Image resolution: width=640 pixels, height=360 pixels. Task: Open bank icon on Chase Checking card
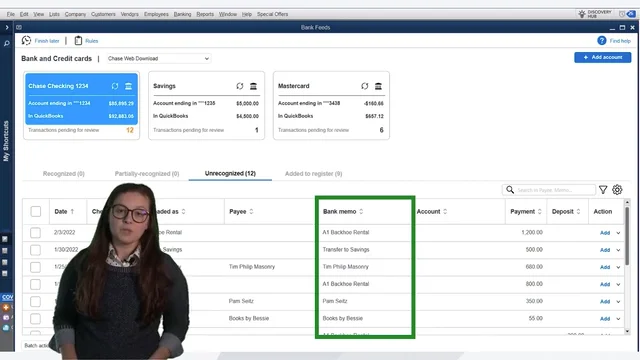click(x=129, y=86)
